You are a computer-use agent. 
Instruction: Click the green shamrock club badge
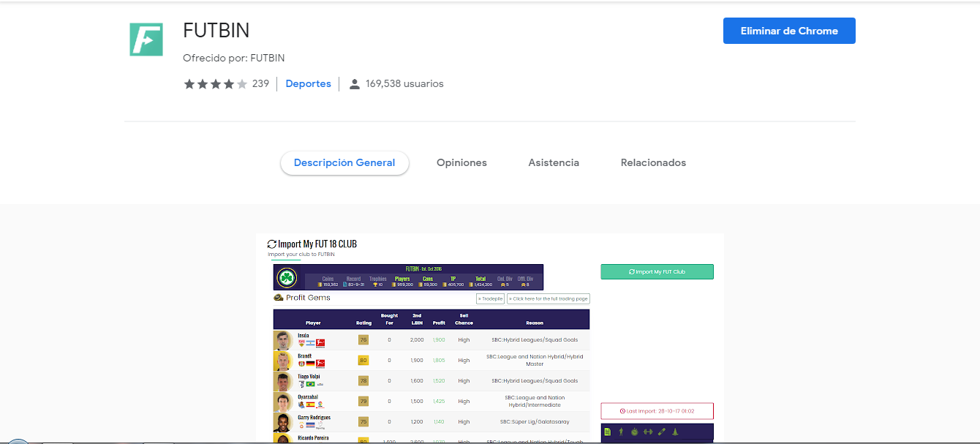click(x=286, y=278)
